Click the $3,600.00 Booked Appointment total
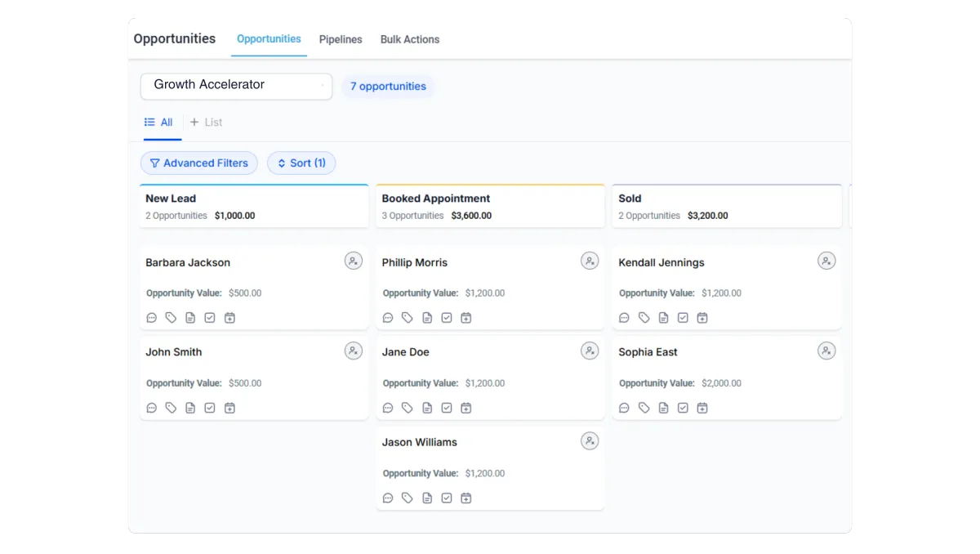 [471, 216]
